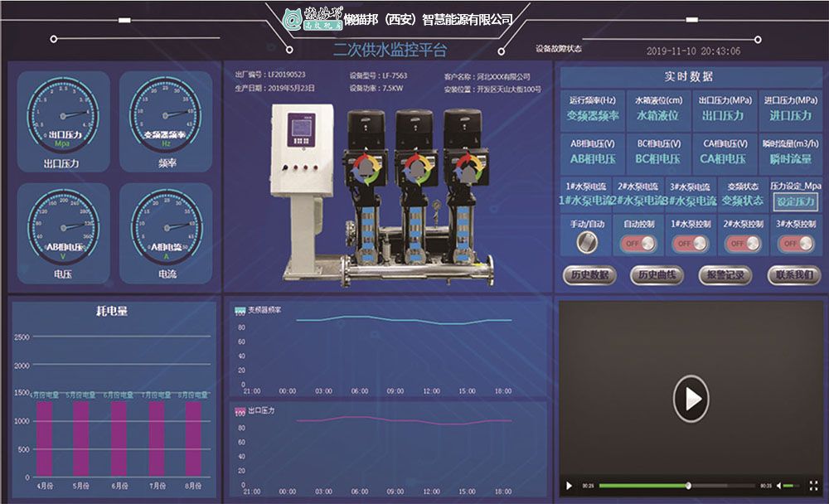Enter fullscreen mode for the video

pos(813,485)
